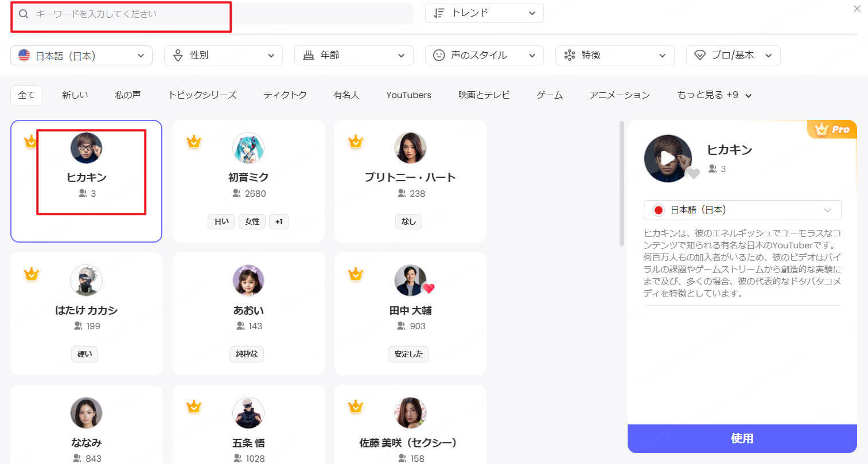Viewport: 868px width, 464px height.
Task: Click the gender icon in 性別 filter
Action: 178,56
